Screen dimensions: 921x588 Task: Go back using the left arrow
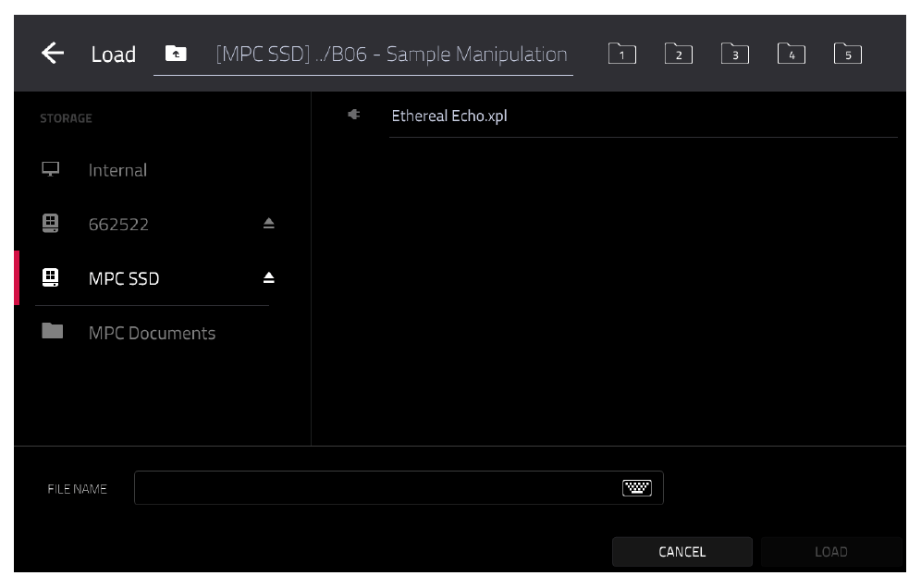click(x=53, y=54)
